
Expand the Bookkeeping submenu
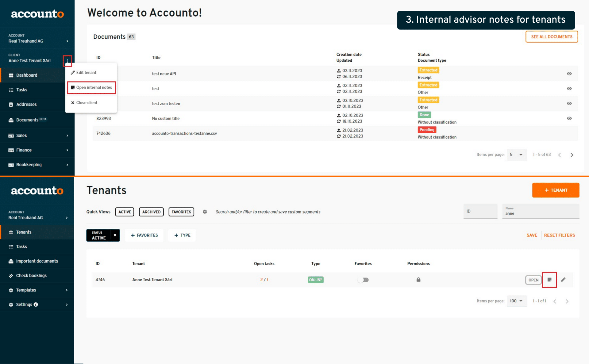click(67, 165)
